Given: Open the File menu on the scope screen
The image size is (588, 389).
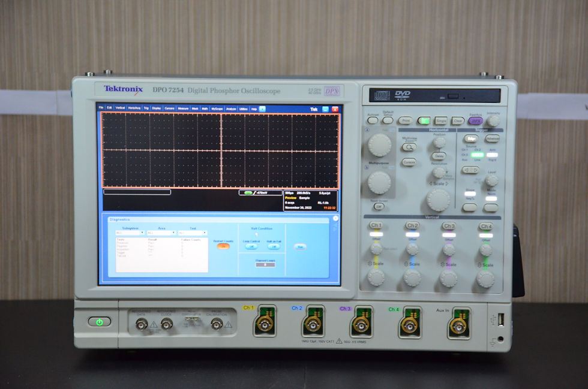Looking at the screenshot, I should point(101,107).
